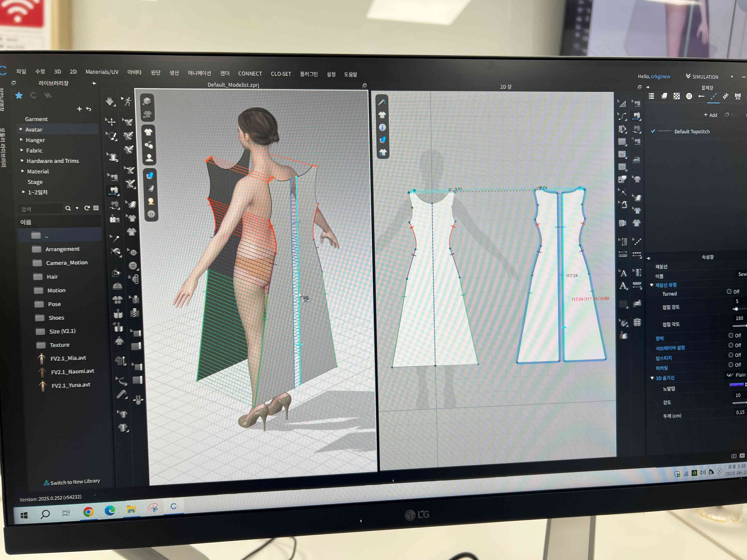Switch to the grid view icon in library

[x=96, y=208]
